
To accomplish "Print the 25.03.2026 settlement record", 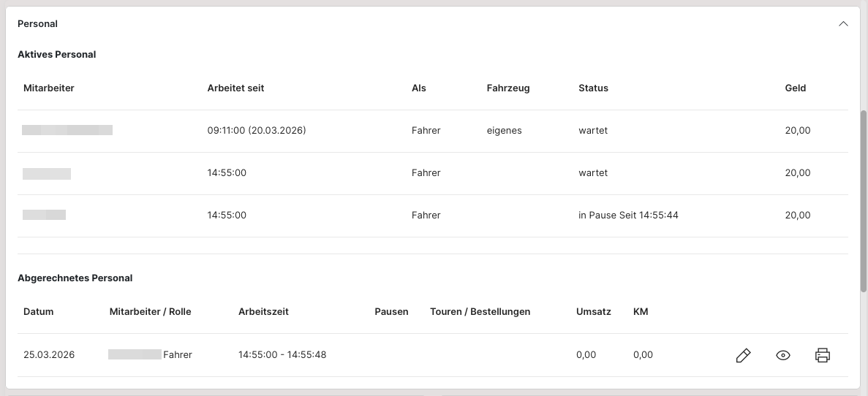I will click(823, 356).
